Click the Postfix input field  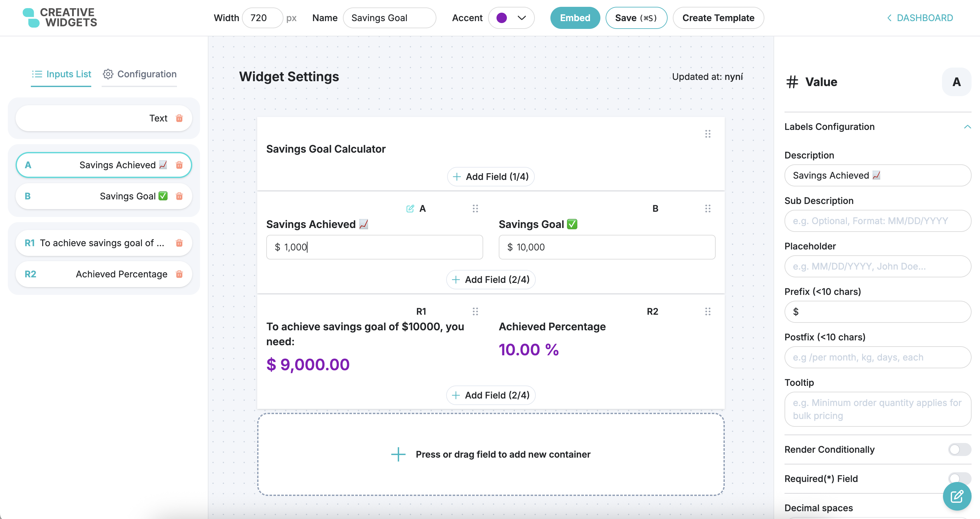[878, 357]
